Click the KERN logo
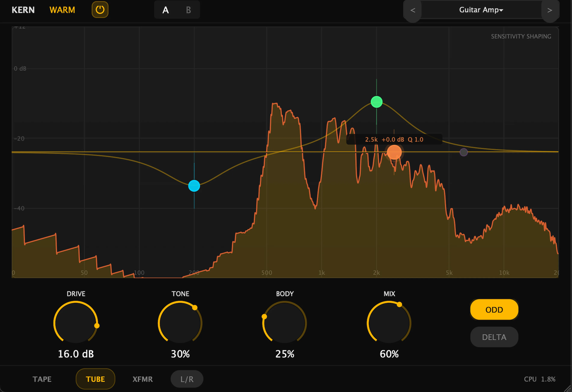Image resolution: width=572 pixels, height=392 pixels. [23, 10]
